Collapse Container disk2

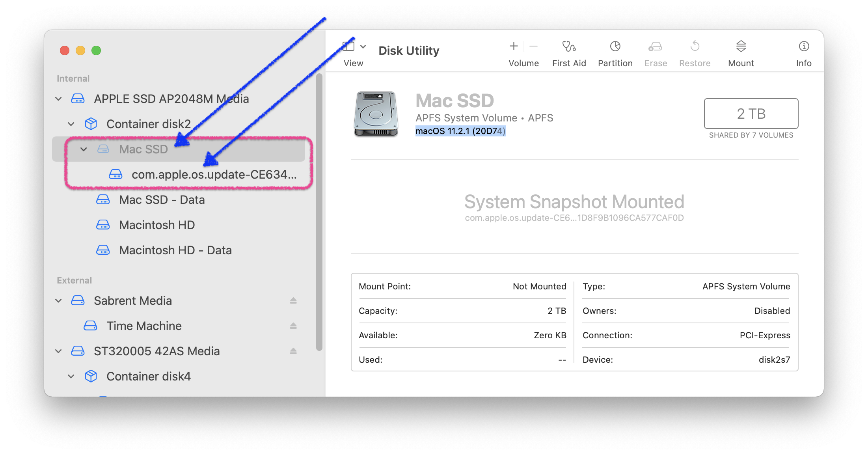click(x=71, y=124)
